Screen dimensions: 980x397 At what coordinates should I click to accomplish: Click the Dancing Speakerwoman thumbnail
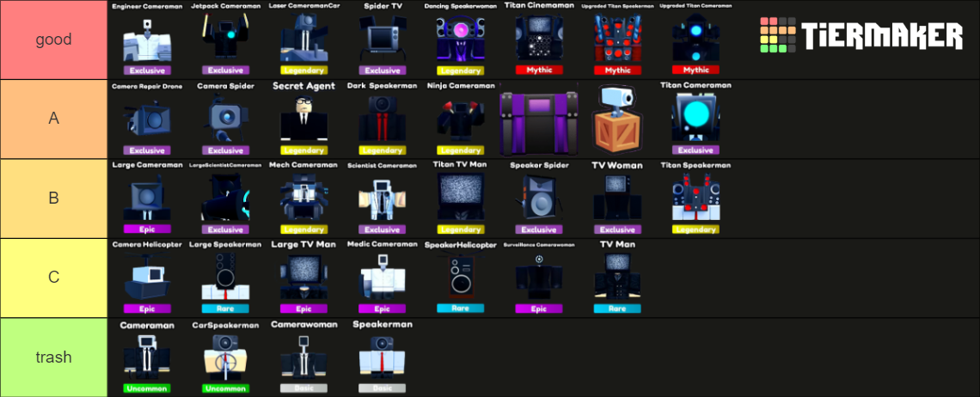click(460, 40)
